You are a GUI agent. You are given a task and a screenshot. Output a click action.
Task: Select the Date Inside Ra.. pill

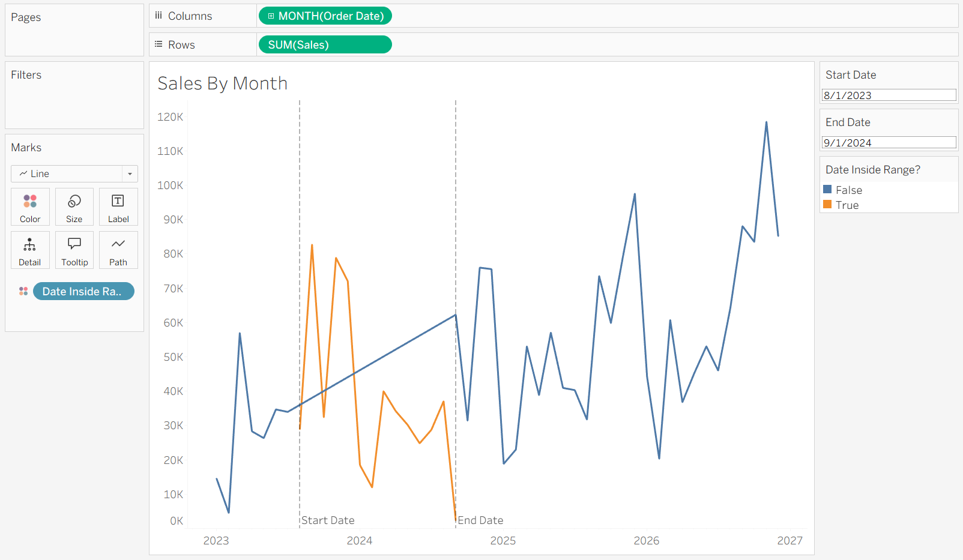click(83, 291)
